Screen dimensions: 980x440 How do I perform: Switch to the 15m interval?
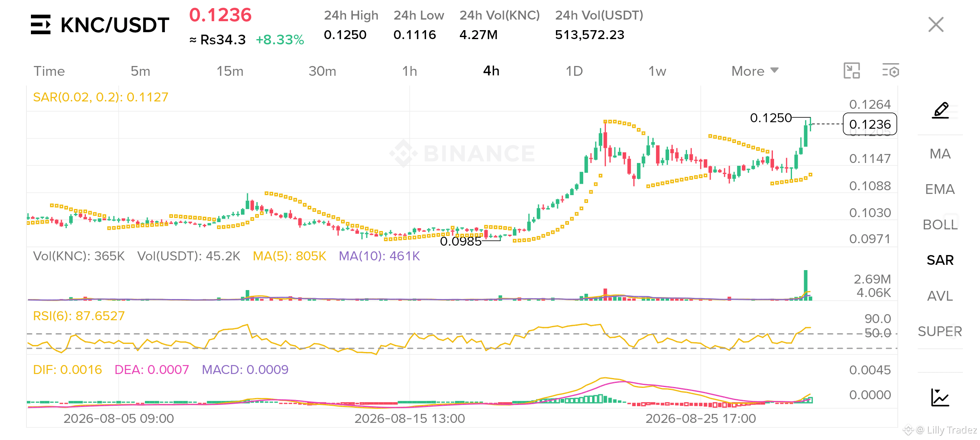230,71
